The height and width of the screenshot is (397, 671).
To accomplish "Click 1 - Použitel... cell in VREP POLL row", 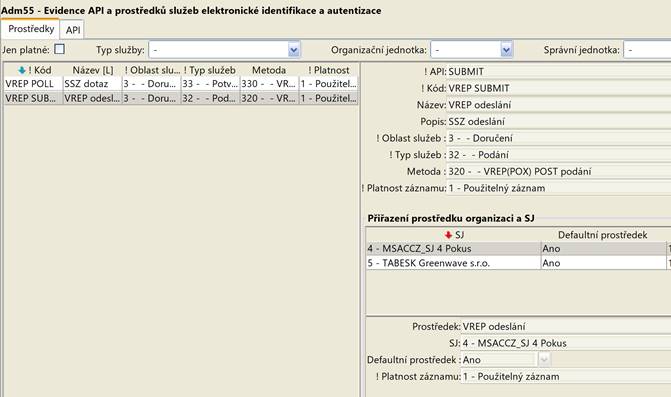I will click(x=329, y=84).
